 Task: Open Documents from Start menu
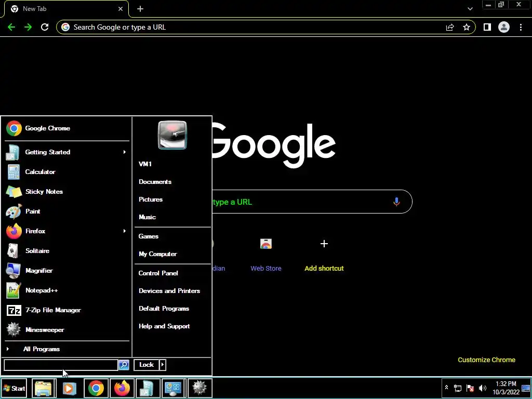[x=172, y=182]
